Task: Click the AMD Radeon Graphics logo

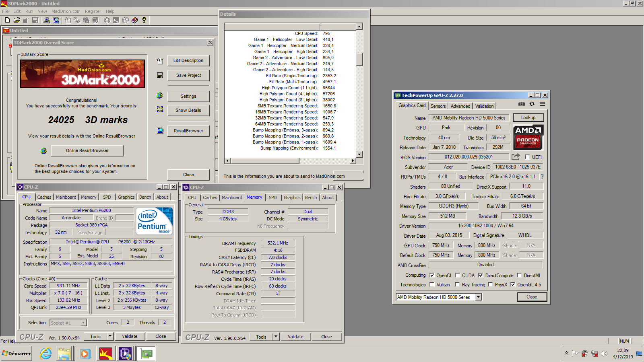Action: tap(528, 137)
